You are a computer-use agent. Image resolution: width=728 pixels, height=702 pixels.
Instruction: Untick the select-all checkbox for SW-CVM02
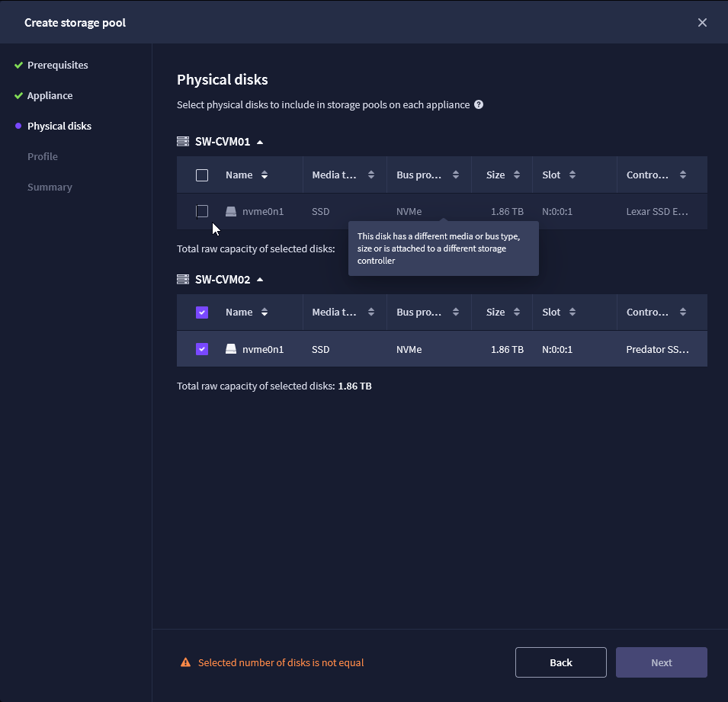coord(202,313)
